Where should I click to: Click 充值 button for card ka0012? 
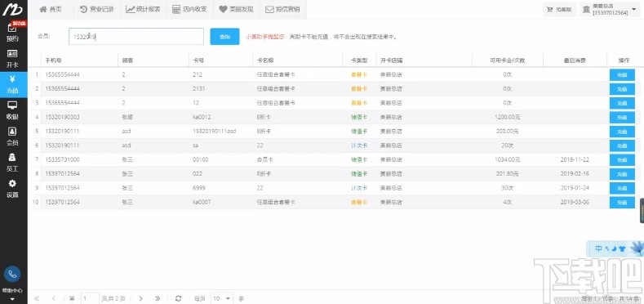pos(622,117)
